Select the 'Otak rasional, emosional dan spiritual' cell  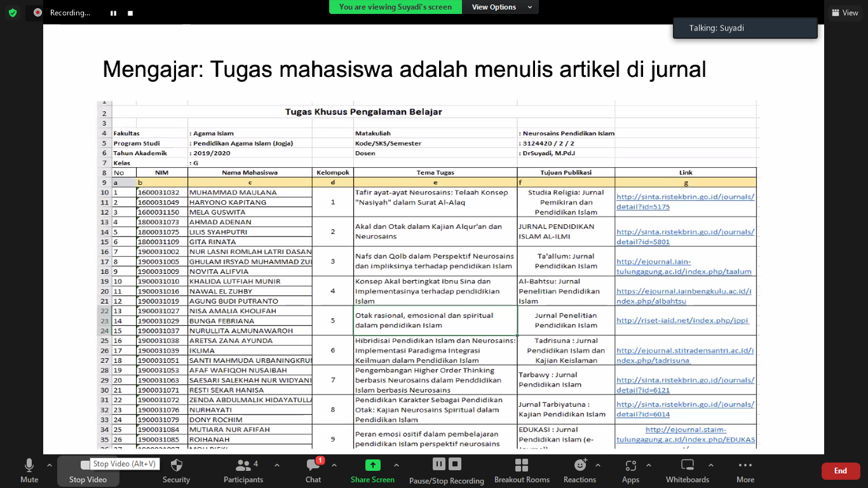(x=435, y=321)
